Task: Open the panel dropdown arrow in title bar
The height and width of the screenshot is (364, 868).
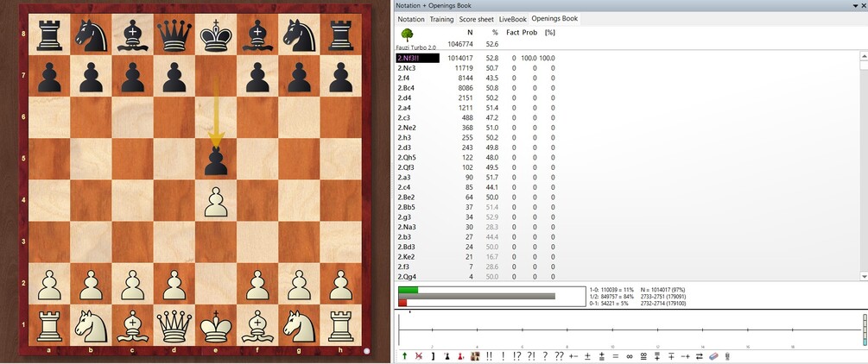Action: click(x=856, y=5)
